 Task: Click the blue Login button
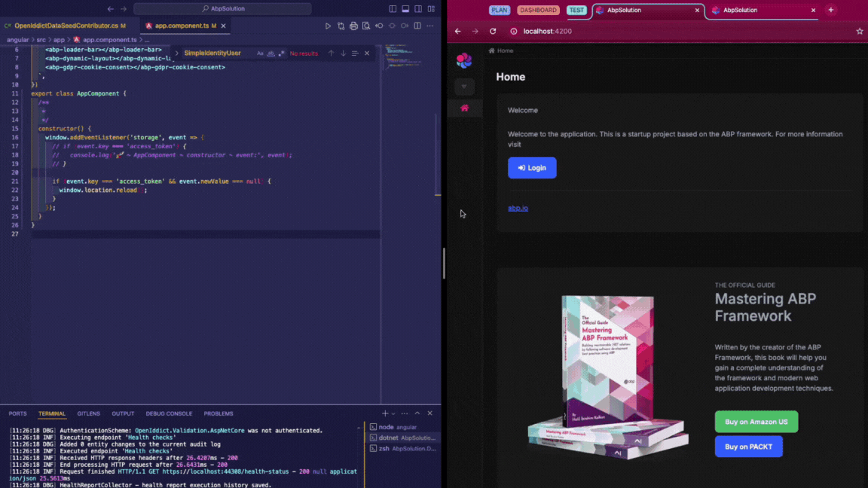tap(532, 168)
